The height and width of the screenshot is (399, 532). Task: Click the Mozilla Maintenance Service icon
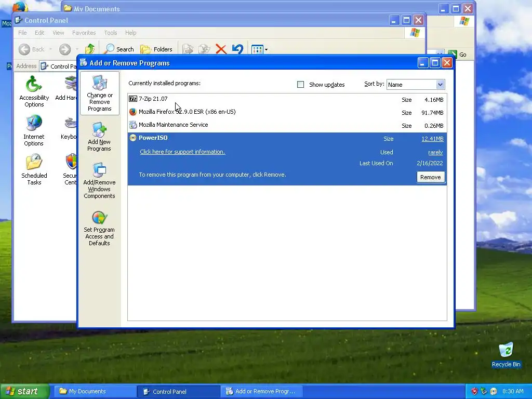click(x=132, y=125)
